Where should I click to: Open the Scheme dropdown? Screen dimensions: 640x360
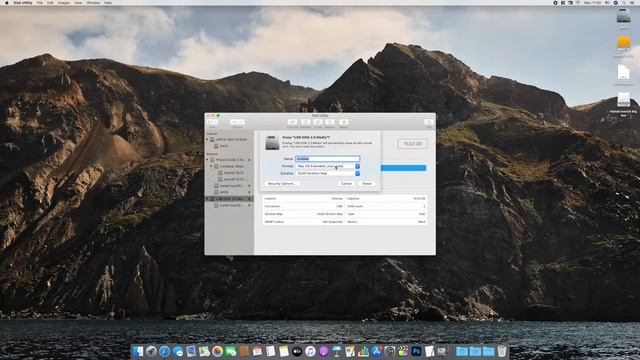pos(328,173)
